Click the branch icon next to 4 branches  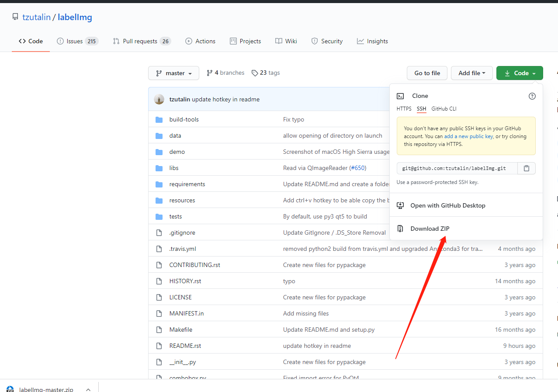pos(210,73)
